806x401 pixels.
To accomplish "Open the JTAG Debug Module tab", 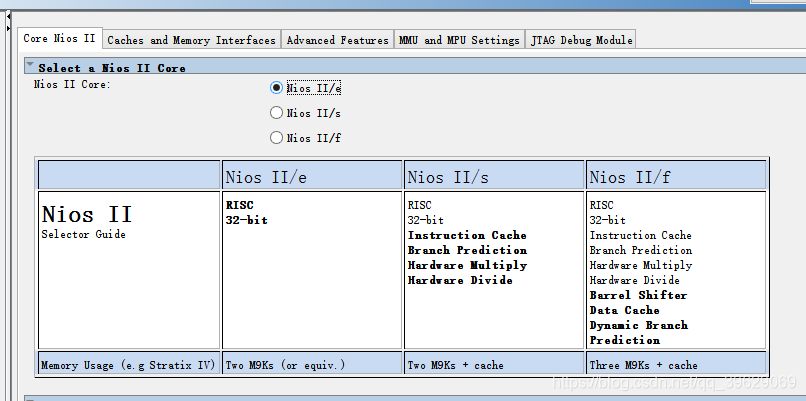I will pos(581,40).
